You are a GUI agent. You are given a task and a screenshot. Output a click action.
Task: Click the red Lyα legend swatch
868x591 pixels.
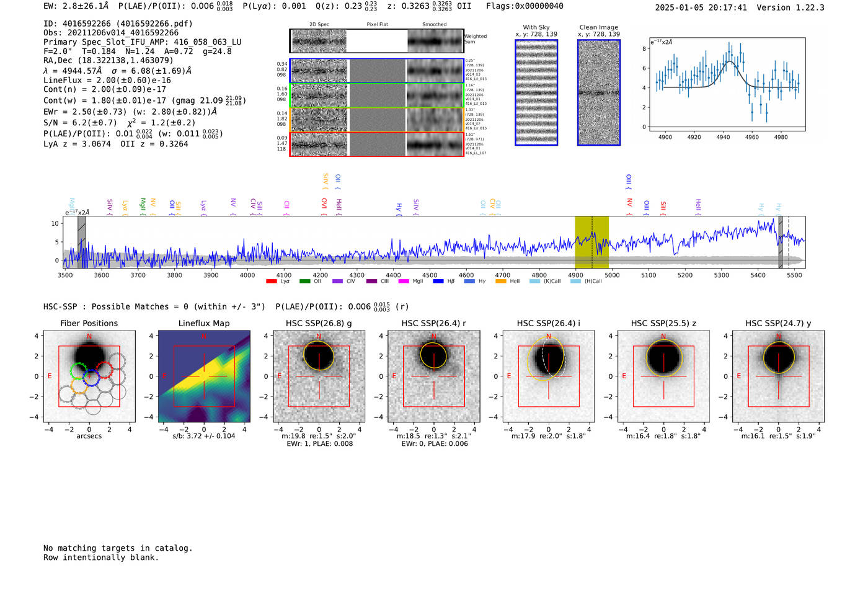tap(271, 282)
